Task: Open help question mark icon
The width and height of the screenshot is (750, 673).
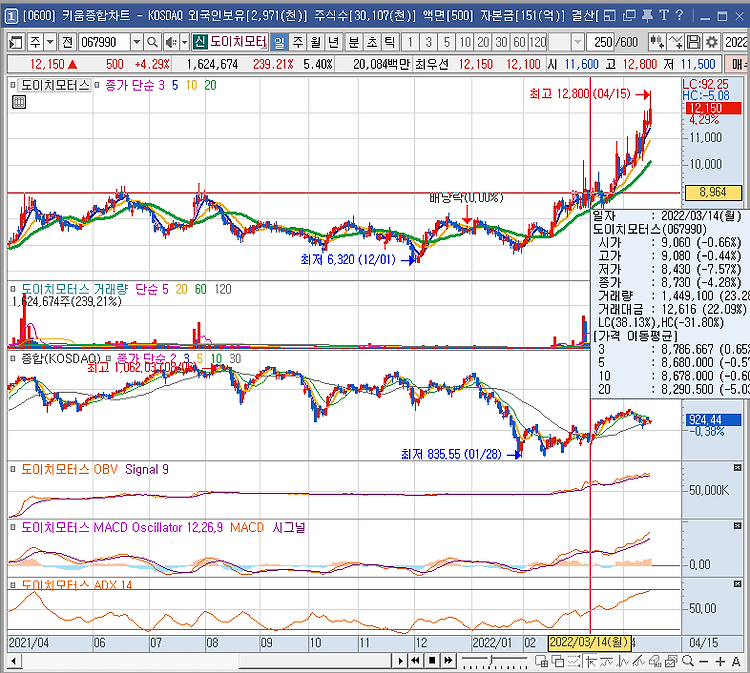Action: coord(680,16)
